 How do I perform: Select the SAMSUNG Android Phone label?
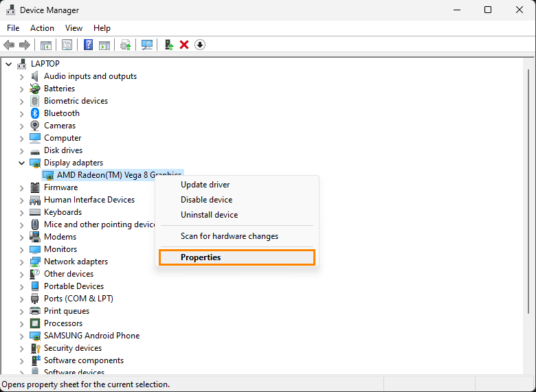point(91,336)
